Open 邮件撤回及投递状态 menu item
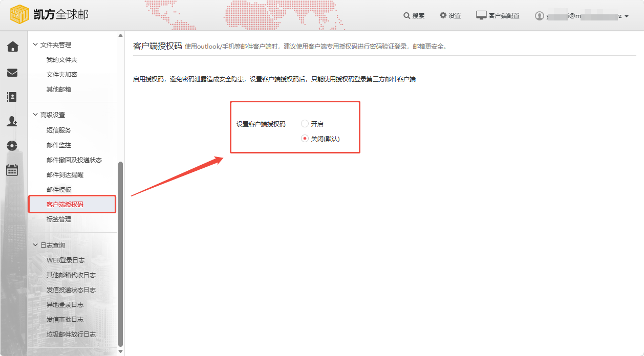This screenshot has width=644, height=356. click(74, 160)
